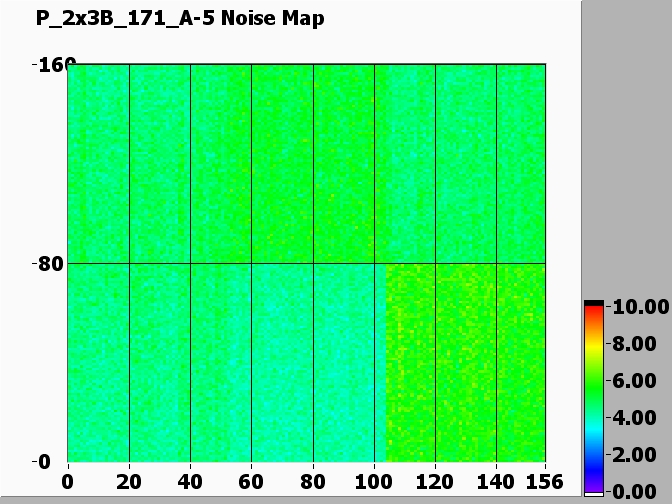Click the x-axis tick label 60
Screen dimensions: 672x504
pos(251,481)
